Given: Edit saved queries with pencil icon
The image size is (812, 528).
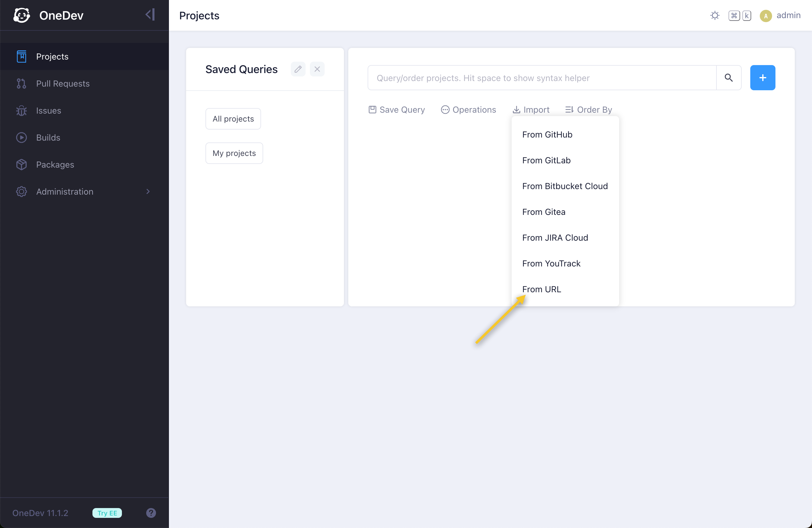Looking at the screenshot, I should click(x=298, y=69).
